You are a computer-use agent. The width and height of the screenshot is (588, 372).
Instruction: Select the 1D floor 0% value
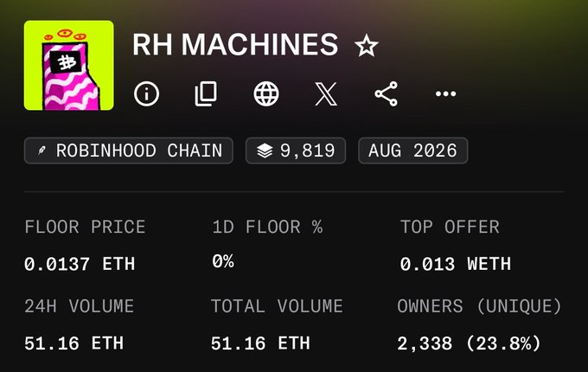tap(223, 261)
